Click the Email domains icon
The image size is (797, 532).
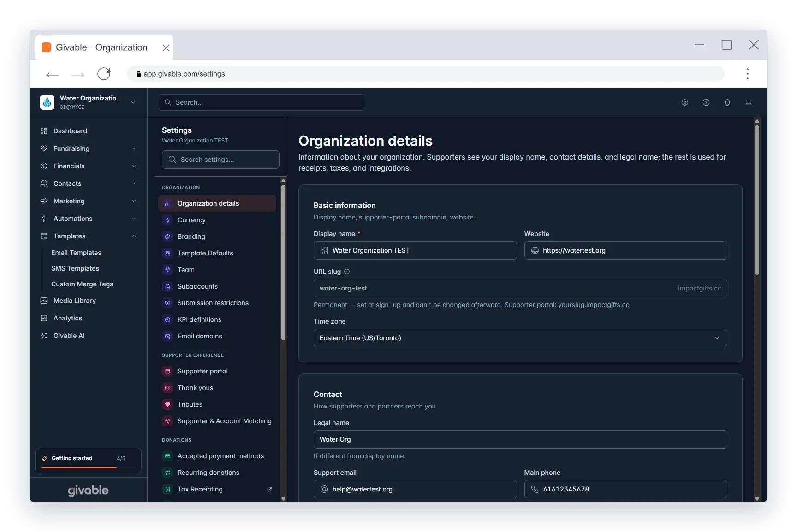pyautogui.click(x=168, y=336)
